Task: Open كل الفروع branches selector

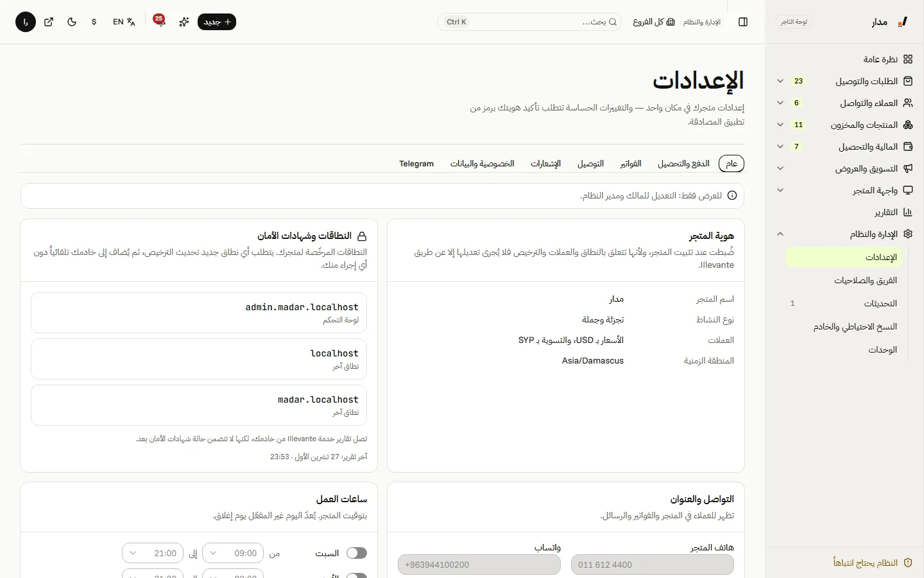Action: pos(654,22)
